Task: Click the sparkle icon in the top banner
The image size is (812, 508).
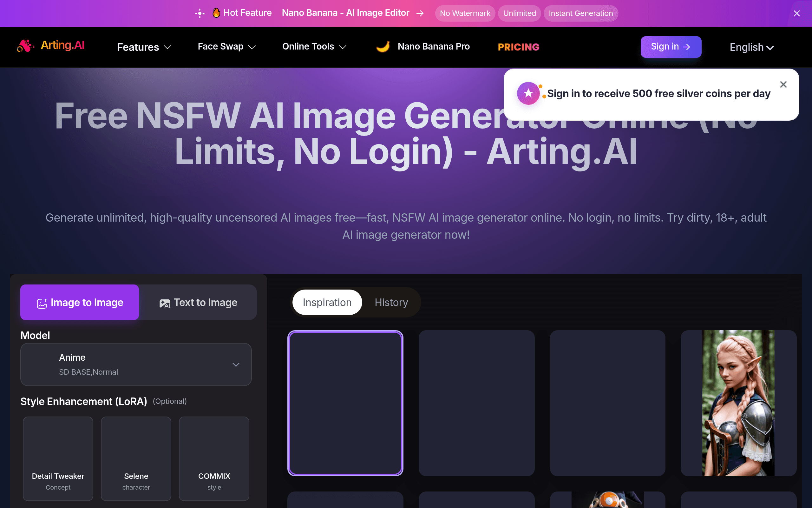Action: 200,13
